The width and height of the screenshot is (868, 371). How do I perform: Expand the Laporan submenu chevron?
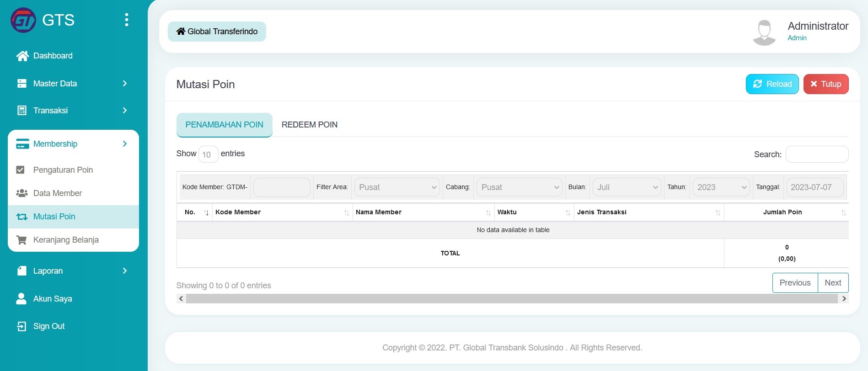pos(125,271)
